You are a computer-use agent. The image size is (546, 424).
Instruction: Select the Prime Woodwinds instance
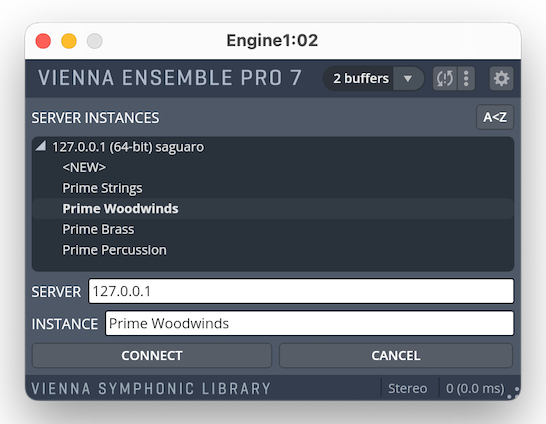point(120,209)
